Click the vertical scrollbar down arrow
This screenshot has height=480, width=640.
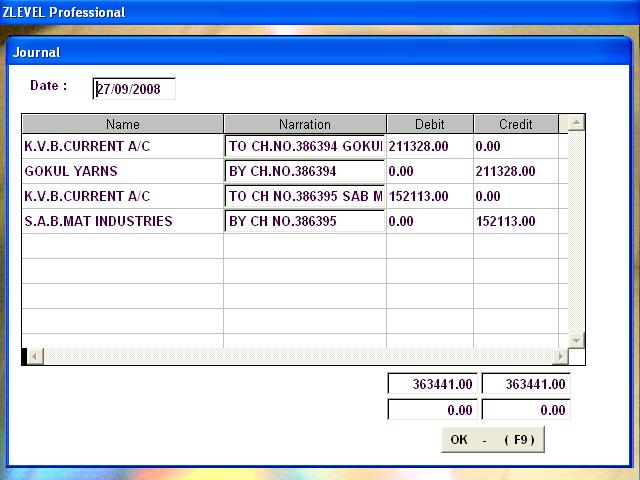point(576,340)
